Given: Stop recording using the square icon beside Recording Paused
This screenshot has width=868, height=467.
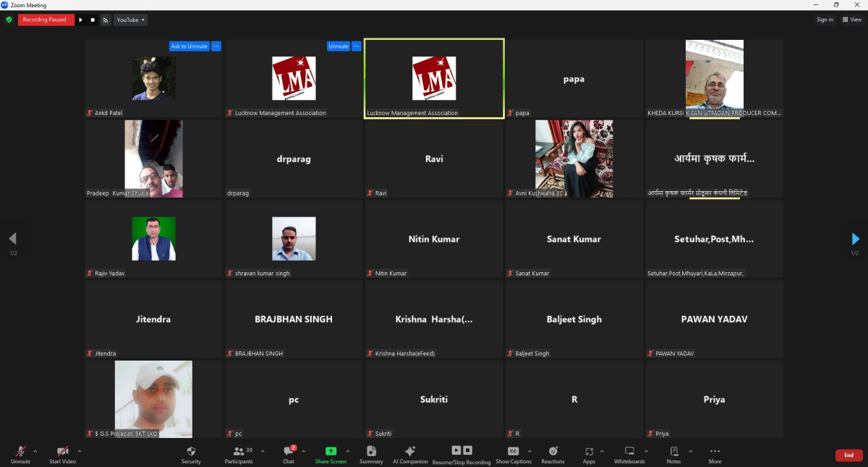Looking at the screenshot, I should click(93, 20).
